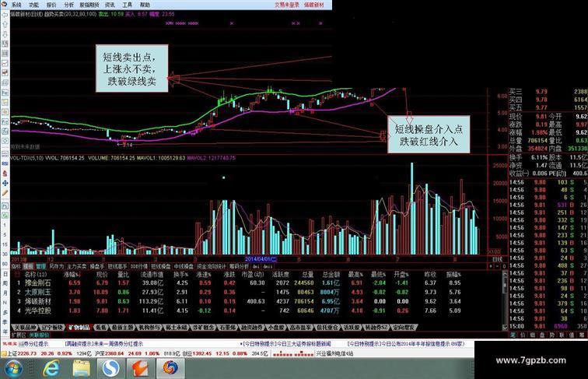Sort by 涨幅% column header

(72, 275)
